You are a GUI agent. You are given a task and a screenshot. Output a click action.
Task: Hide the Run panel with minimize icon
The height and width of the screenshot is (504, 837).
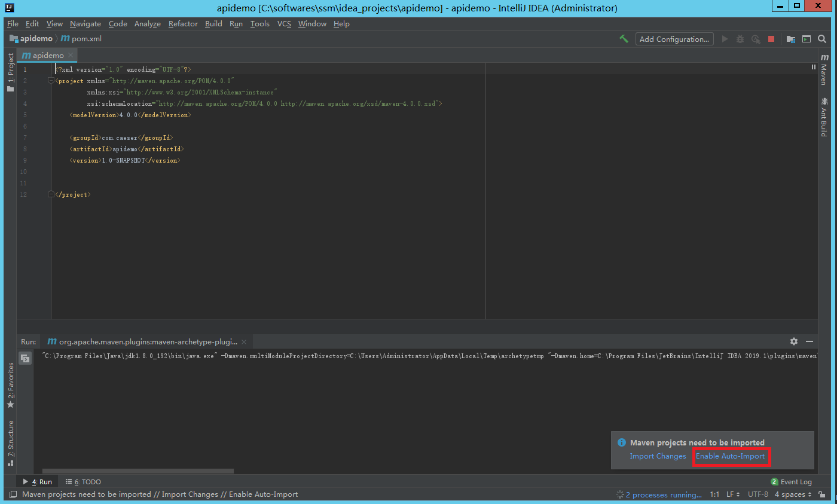coord(809,341)
